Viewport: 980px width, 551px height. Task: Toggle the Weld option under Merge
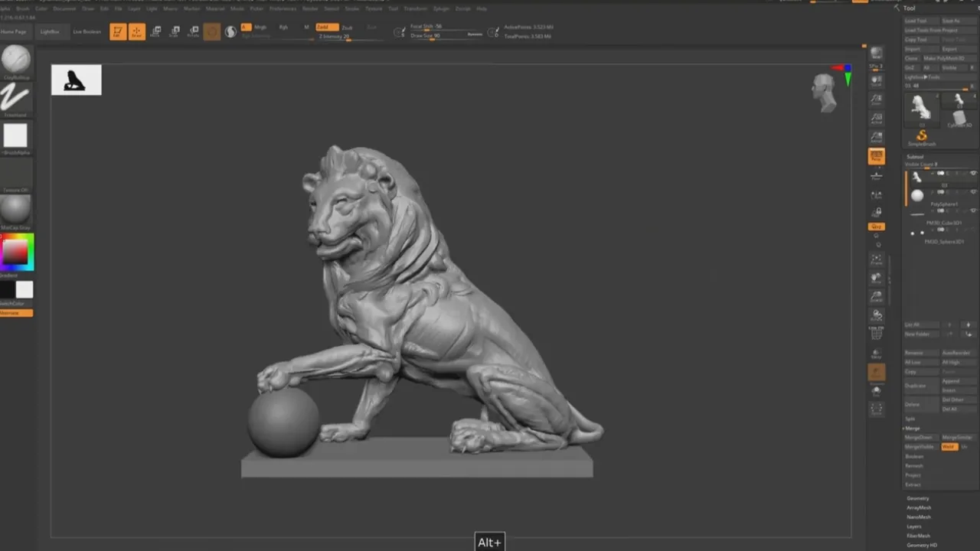(949, 446)
